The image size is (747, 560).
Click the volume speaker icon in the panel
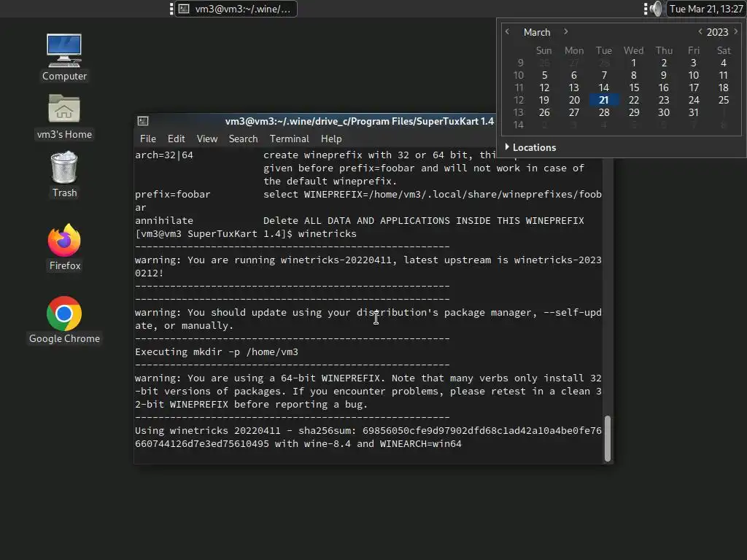(657, 9)
